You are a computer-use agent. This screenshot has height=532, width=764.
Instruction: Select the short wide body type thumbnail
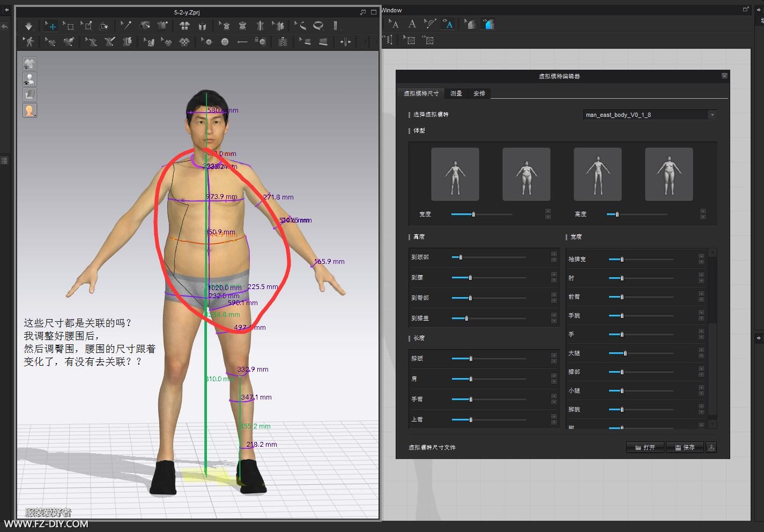click(x=526, y=174)
